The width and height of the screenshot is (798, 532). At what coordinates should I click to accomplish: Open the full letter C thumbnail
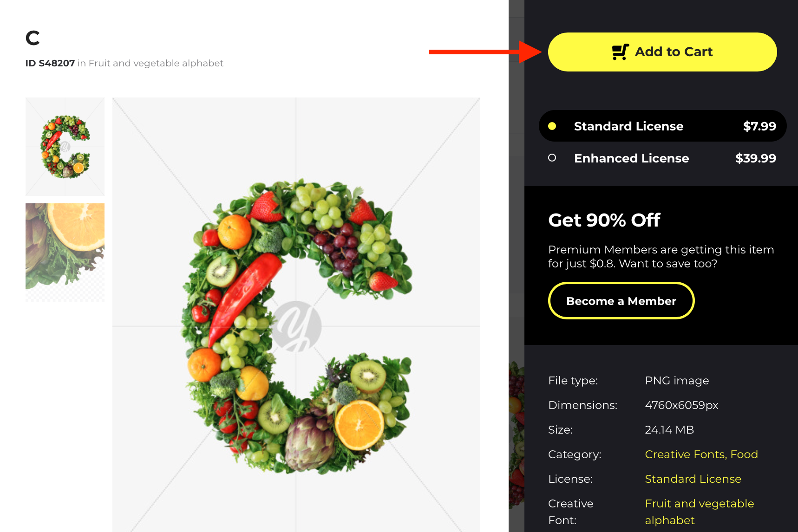click(65, 147)
